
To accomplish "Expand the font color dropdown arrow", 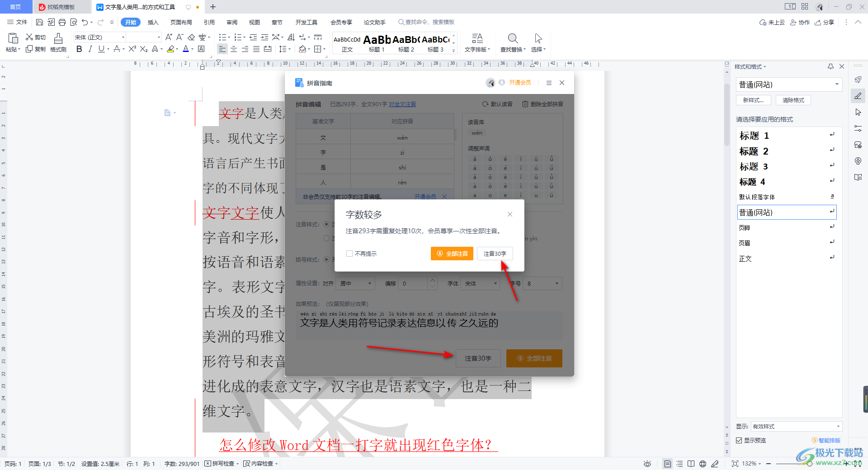I will pyautogui.click(x=193, y=49).
